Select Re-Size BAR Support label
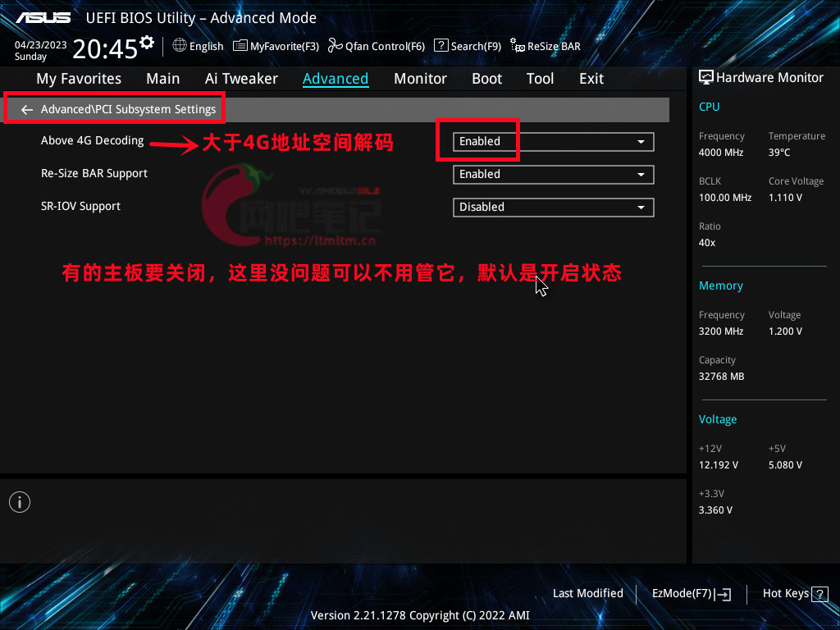This screenshot has width=840, height=630. click(94, 173)
